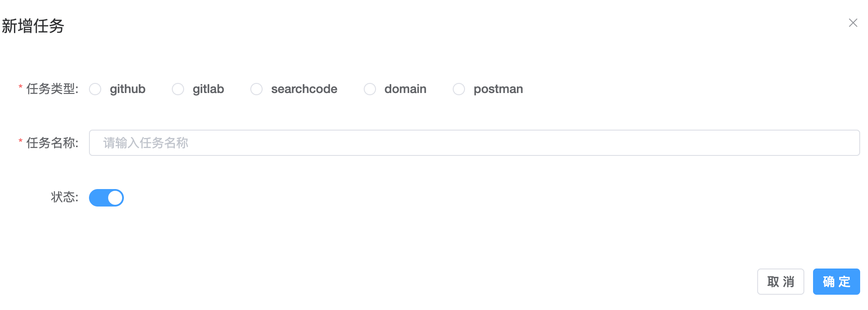The image size is (868, 310).
Task: Confirm task creation with 确定
Action: [x=836, y=282]
